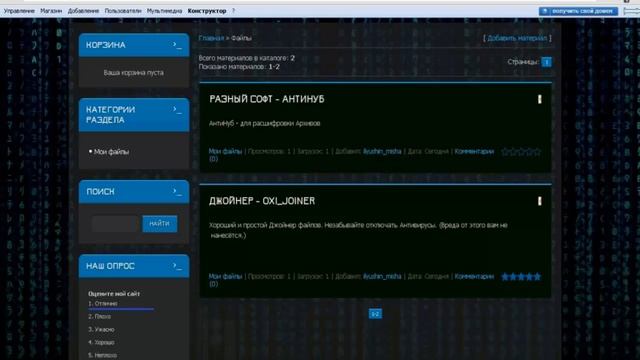Click the prompt icon in КАТЕГОРИИ РАЗДЕЛА header

[x=177, y=110]
